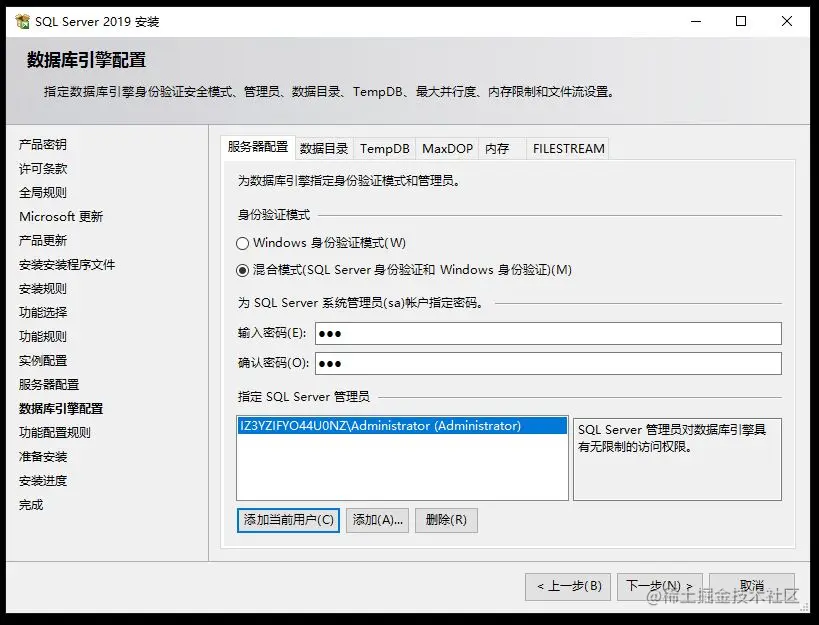Click 添加当前用户(C) button
Screen dimensions: 819x625
click(288, 520)
